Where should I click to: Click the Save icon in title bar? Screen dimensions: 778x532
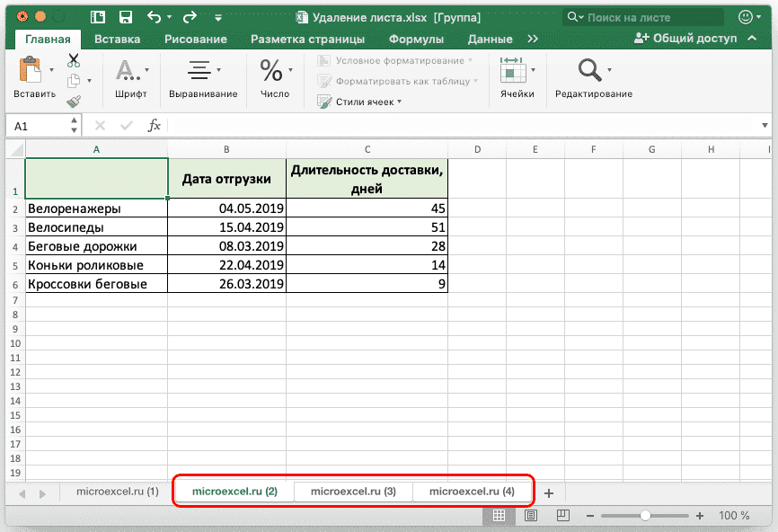point(125,15)
